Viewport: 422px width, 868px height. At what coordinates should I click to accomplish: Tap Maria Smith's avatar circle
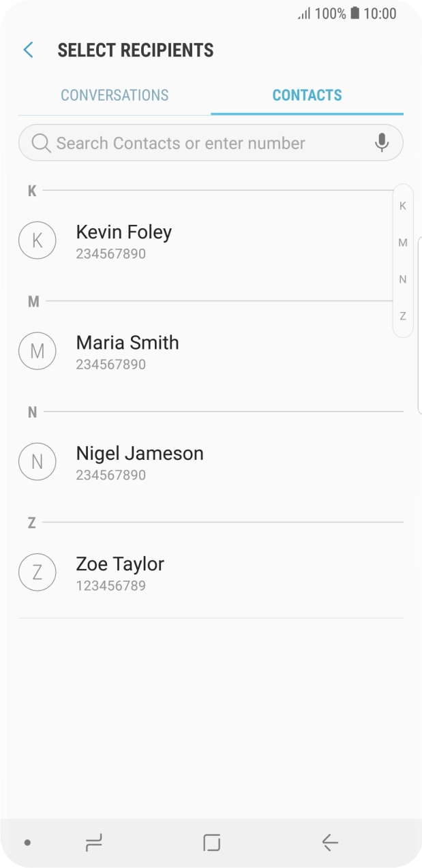pos(37,351)
